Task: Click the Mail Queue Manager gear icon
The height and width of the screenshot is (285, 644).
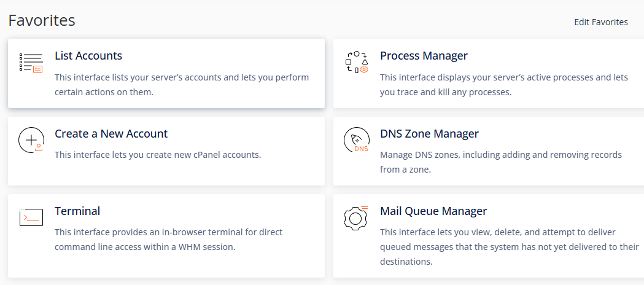Action: click(x=355, y=217)
